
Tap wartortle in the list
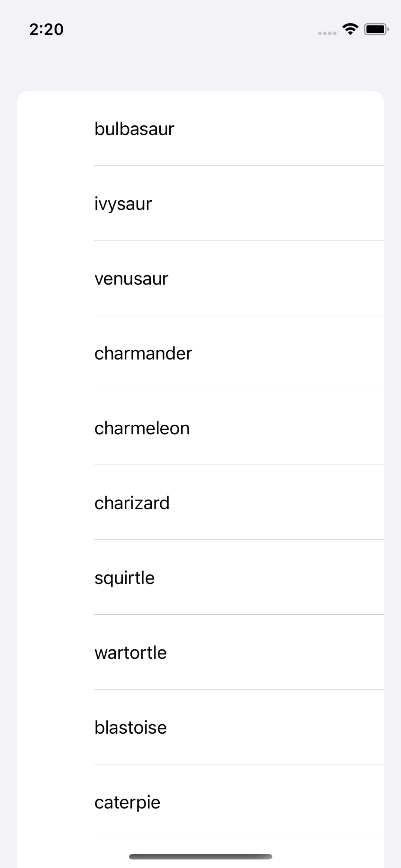tap(131, 652)
